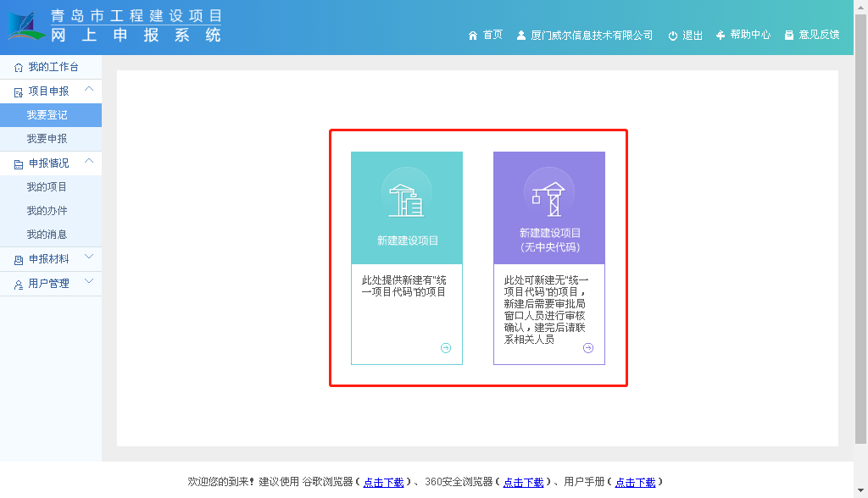The height and width of the screenshot is (498, 868).
Task: Open 我的工作台 in the sidebar
Action: pyautogui.click(x=53, y=67)
